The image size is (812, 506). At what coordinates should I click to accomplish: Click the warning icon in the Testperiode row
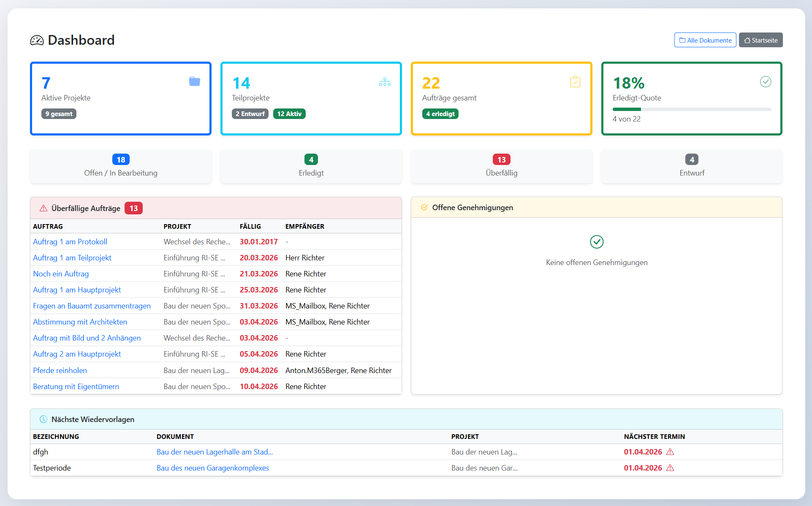pyautogui.click(x=670, y=468)
